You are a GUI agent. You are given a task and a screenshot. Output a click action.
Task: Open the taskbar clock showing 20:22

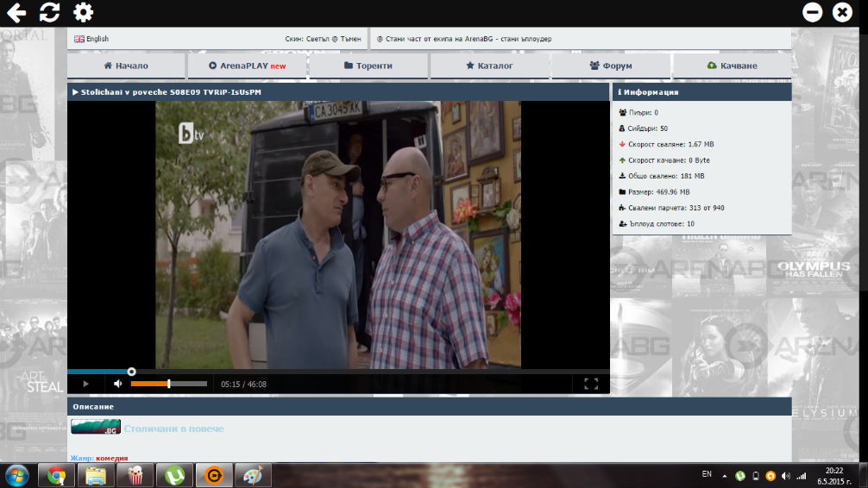(x=834, y=476)
